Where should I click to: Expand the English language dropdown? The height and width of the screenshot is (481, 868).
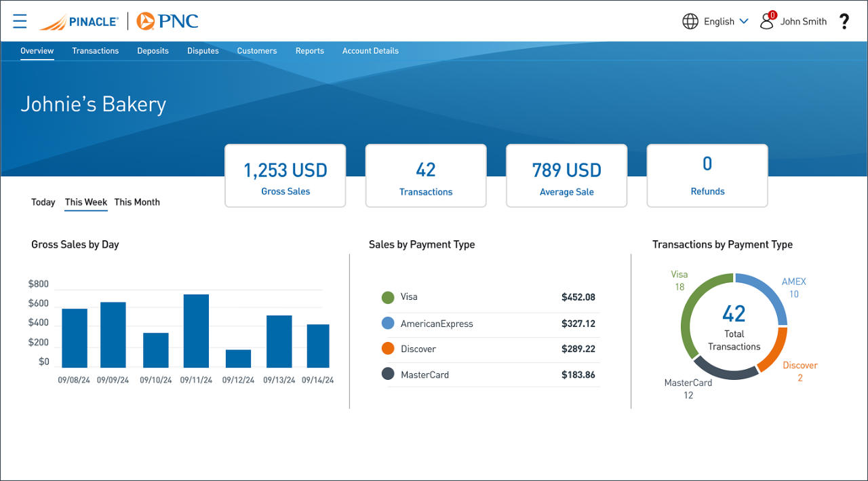pos(726,22)
